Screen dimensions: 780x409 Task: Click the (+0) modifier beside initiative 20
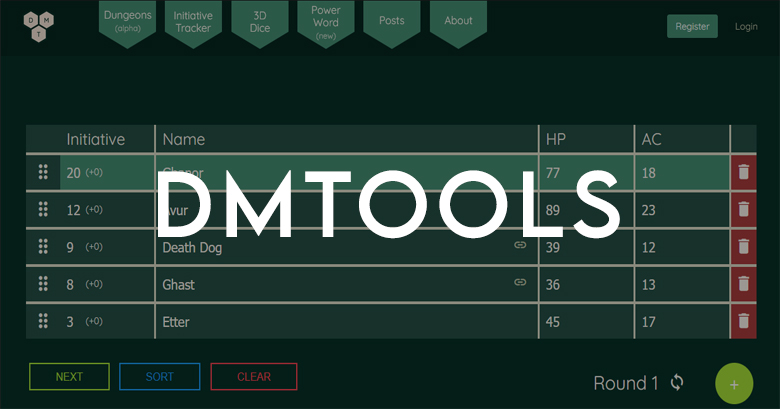pos(94,172)
